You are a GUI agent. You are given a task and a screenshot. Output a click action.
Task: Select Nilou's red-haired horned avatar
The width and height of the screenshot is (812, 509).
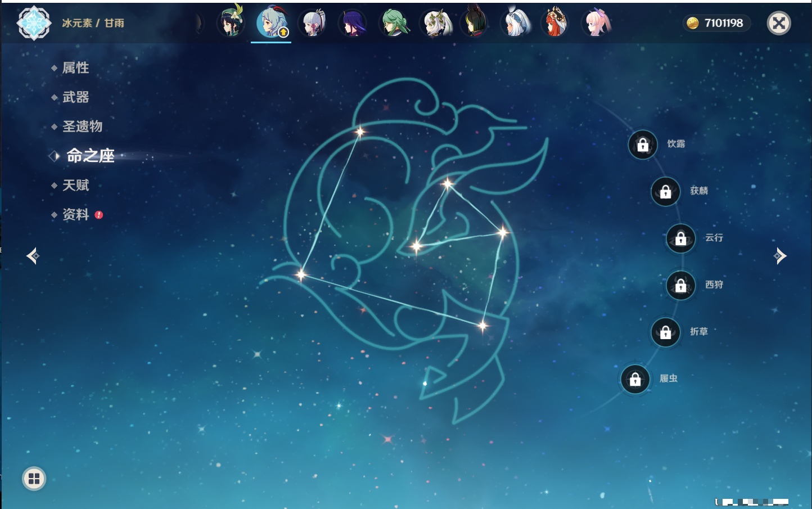pos(555,23)
